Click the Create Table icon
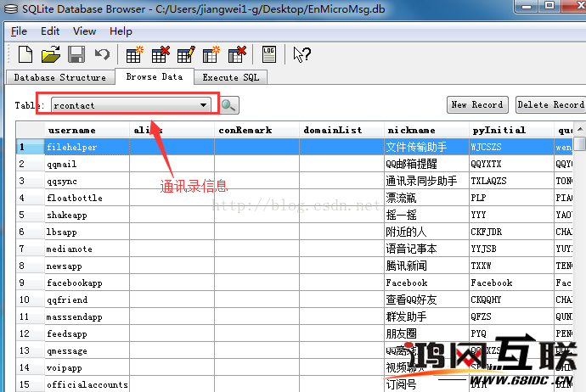The width and height of the screenshot is (586, 392). tap(134, 55)
